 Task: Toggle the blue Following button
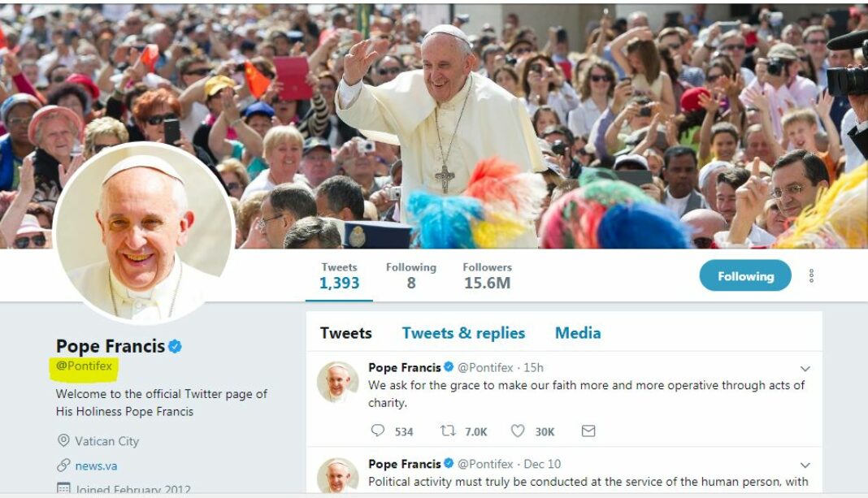point(745,276)
